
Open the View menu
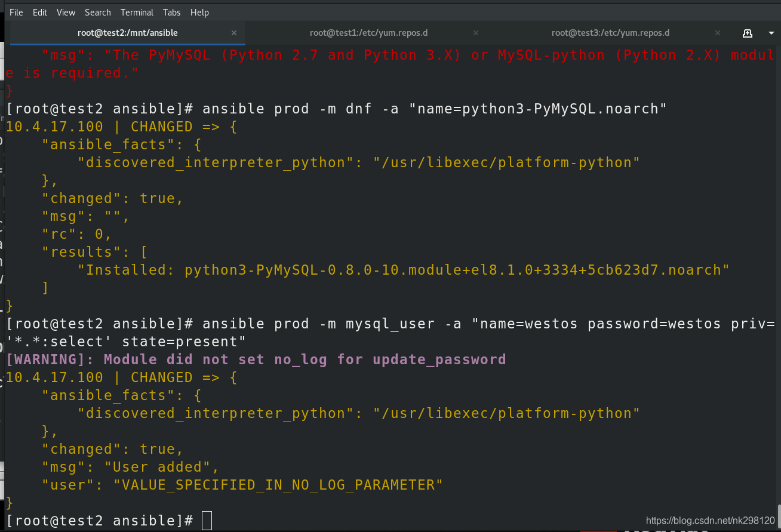(66, 12)
